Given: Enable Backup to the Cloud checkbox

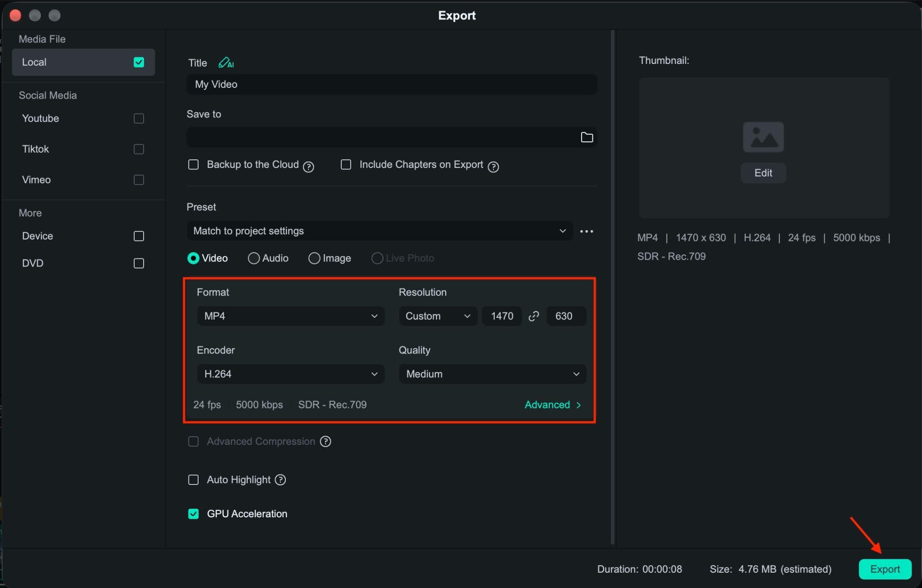Looking at the screenshot, I should [193, 165].
